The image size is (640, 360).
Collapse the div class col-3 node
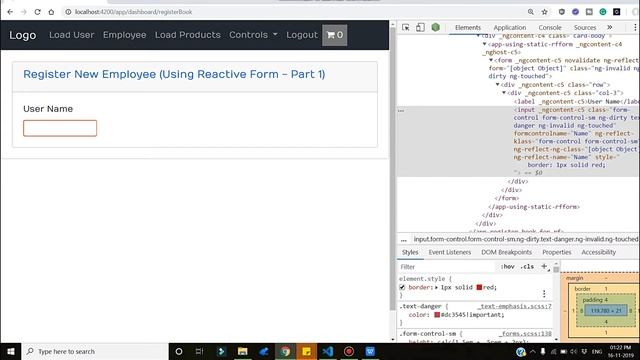tap(504, 93)
